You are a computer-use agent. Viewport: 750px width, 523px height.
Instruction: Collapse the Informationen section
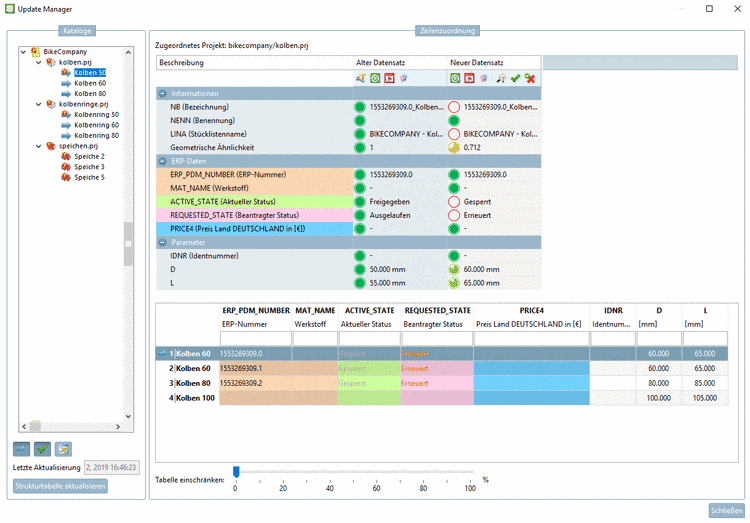point(163,93)
